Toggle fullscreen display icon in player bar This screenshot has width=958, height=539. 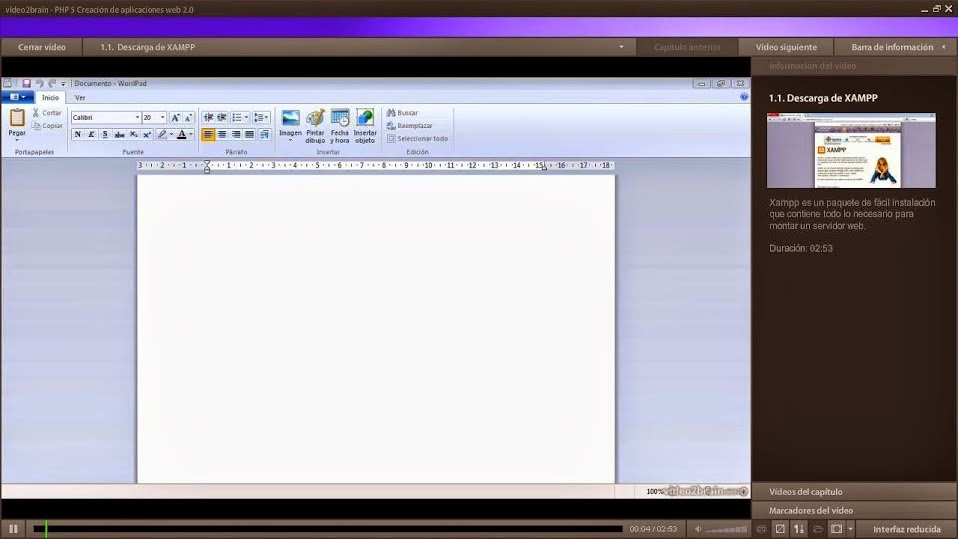point(836,529)
